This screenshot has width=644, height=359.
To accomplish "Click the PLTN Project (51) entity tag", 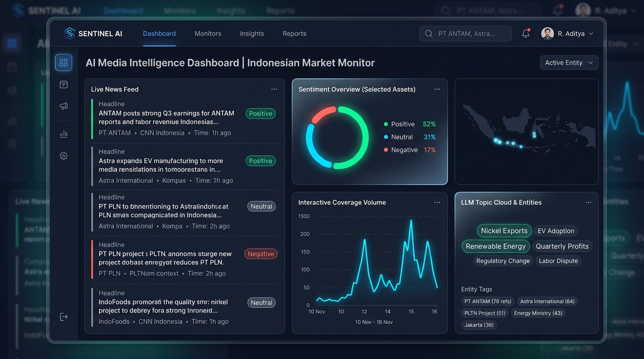I will tap(485, 313).
